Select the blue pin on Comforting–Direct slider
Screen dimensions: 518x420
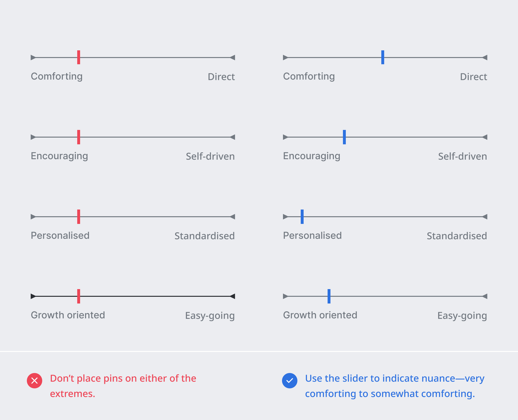point(383,57)
